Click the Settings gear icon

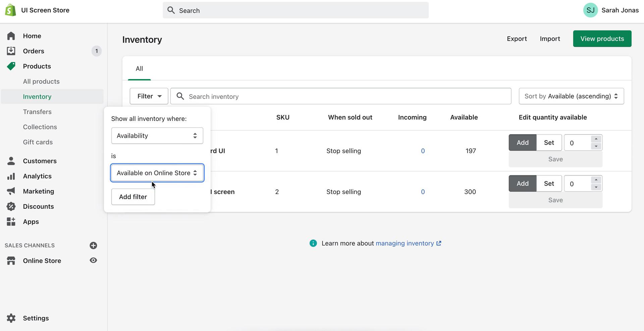(x=11, y=318)
